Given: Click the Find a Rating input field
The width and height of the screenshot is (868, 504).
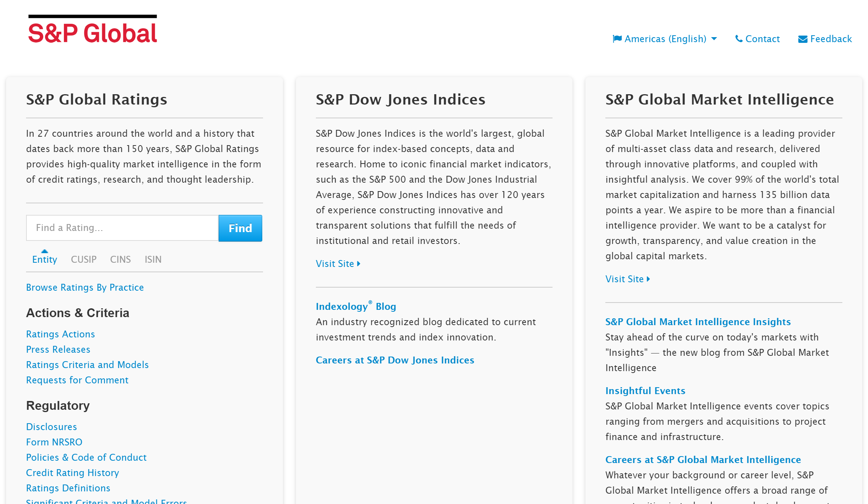Looking at the screenshot, I should pos(122,228).
